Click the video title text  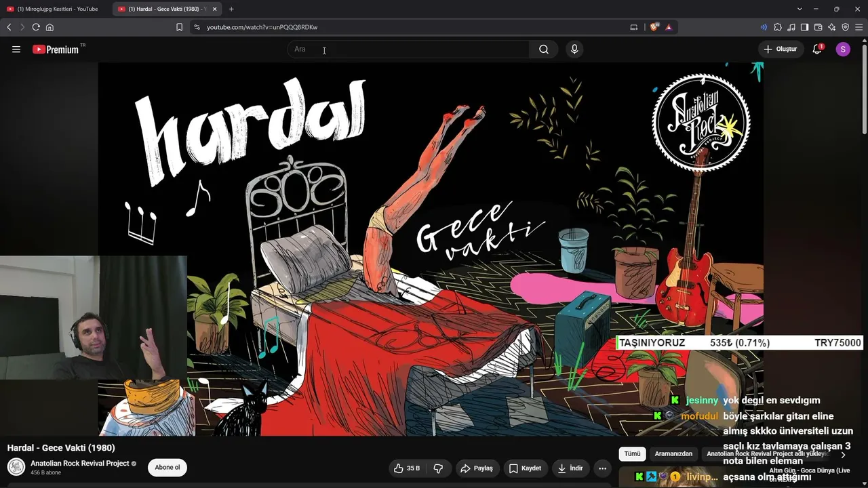click(61, 448)
